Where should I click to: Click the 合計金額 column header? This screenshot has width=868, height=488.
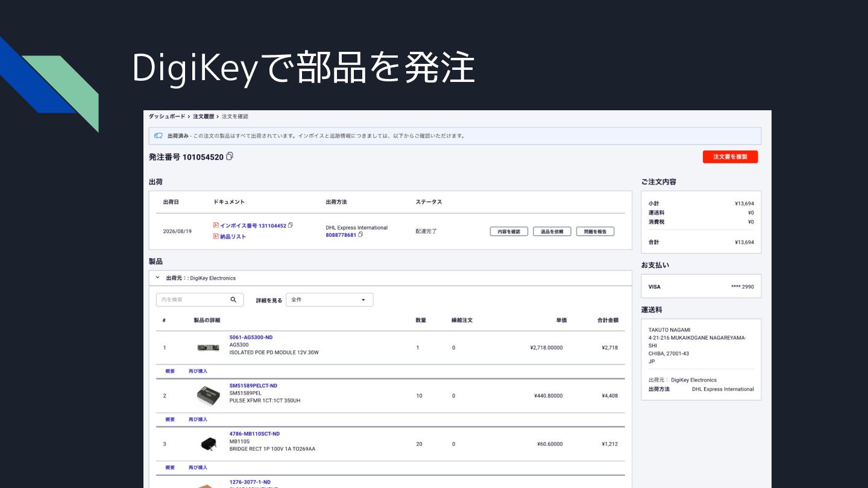(608, 320)
